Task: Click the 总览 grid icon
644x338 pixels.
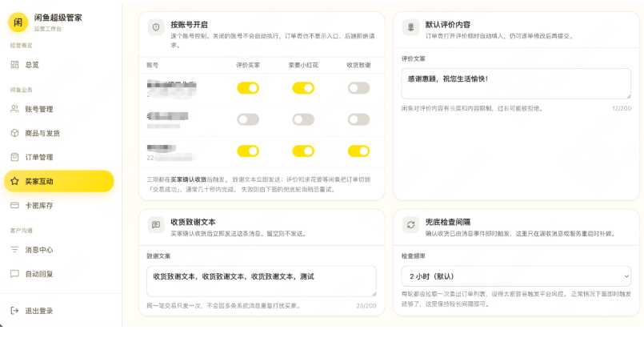Action: [x=14, y=65]
